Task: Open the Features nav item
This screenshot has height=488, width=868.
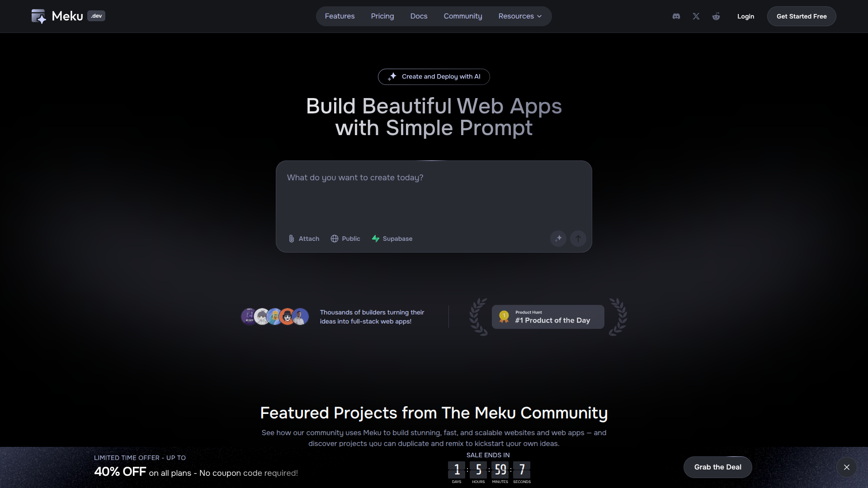Action: [340, 16]
